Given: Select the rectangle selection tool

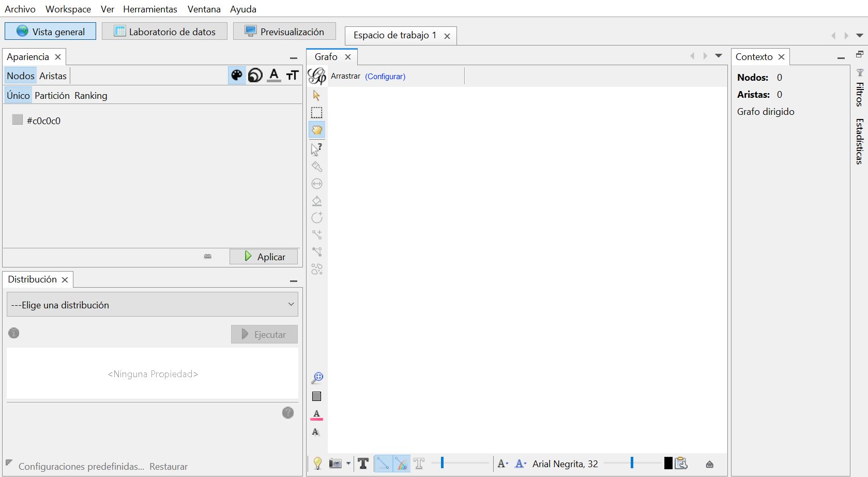Looking at the screenshot, I should point(316,113).
